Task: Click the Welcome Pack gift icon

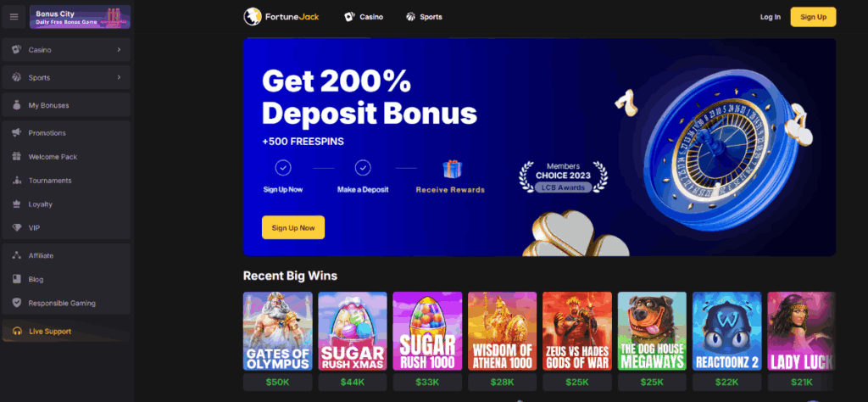Action: click(17, 157)
